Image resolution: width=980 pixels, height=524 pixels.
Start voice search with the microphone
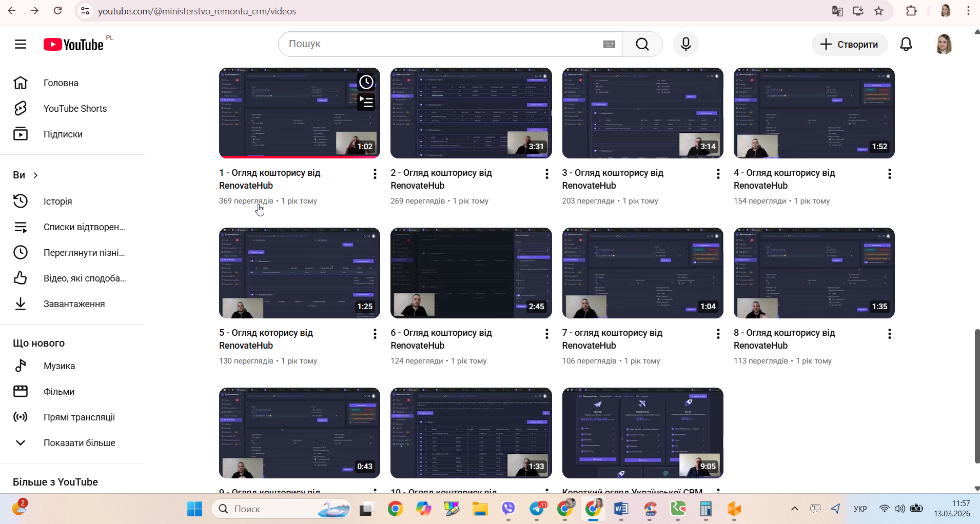pos(686,44)
